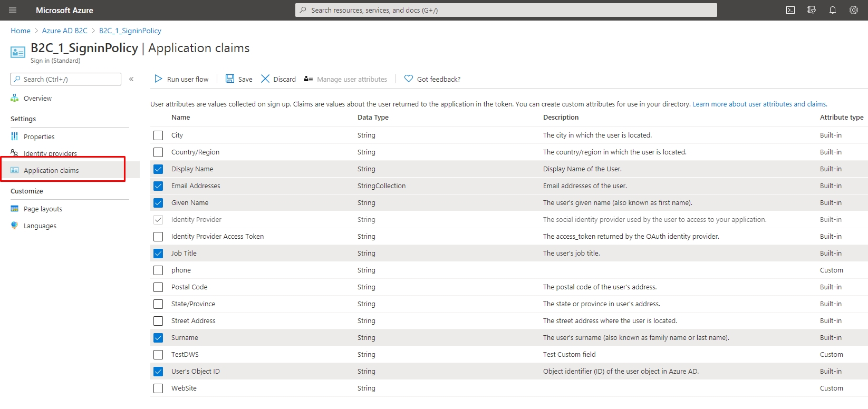Open Learn more about user attributes link
The image size is (868, 409).
(759, 104)
